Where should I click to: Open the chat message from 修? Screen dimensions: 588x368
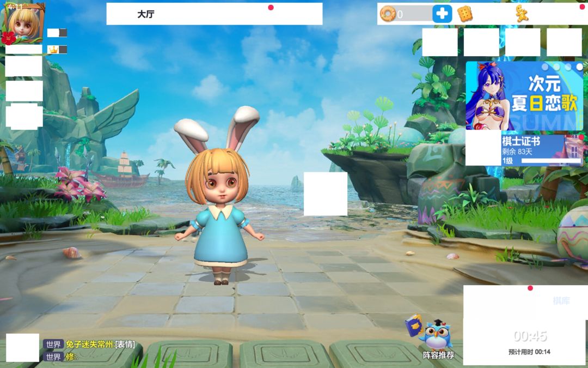tap(72, 357)
